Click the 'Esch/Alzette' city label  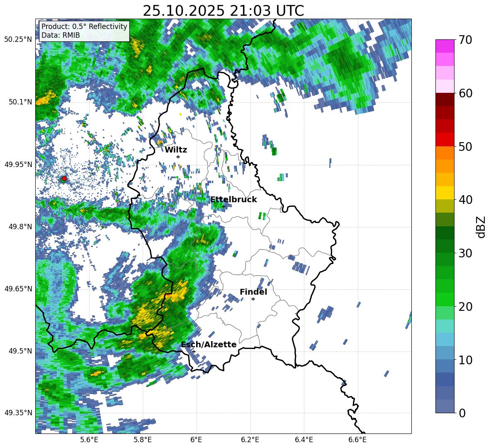point(209,344)
